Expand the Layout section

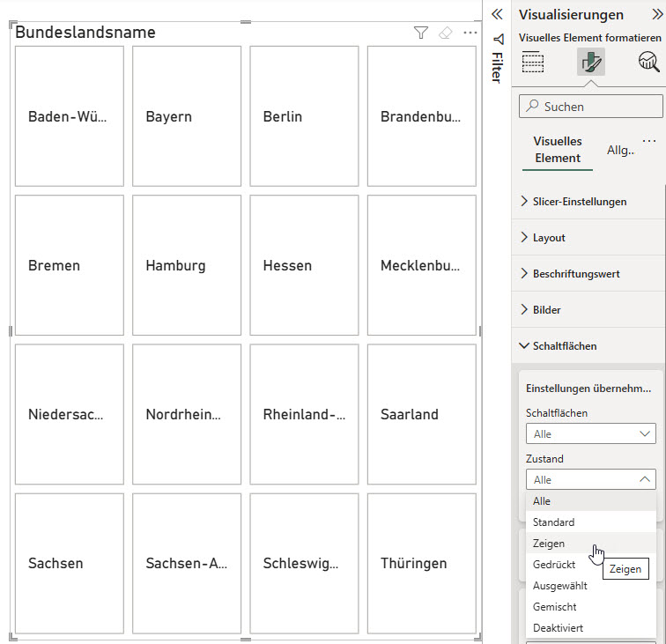[549, 238]
